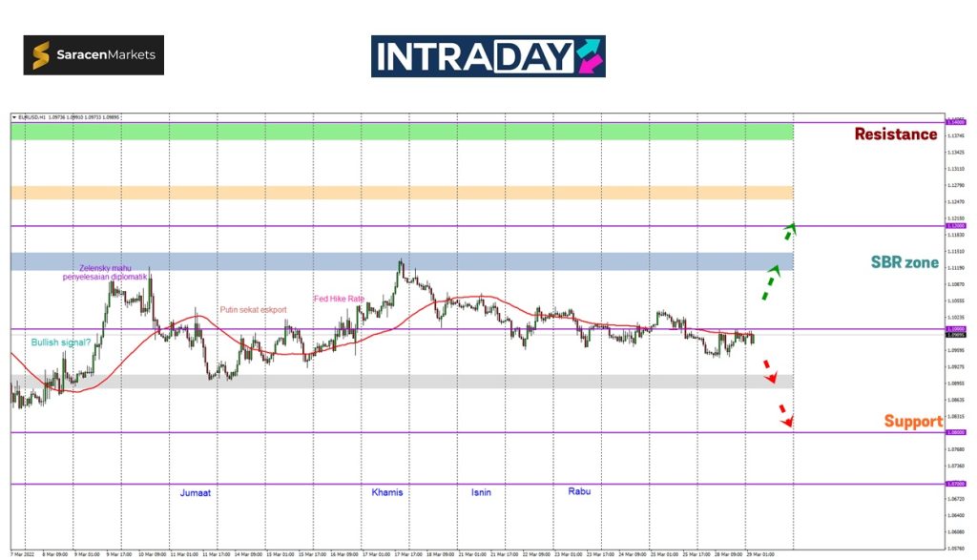Click the Jumaat day label
977x560 pixels.
pyautogui.click(x=196, y=493)
